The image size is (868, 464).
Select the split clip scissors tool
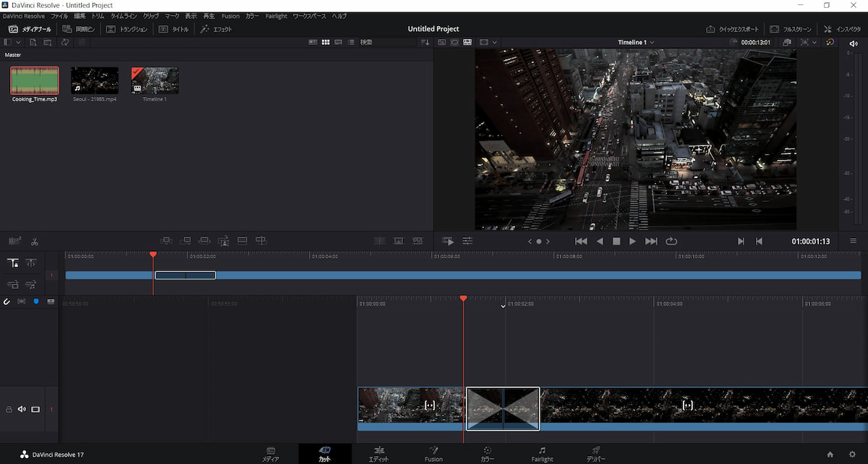(33, 241)
